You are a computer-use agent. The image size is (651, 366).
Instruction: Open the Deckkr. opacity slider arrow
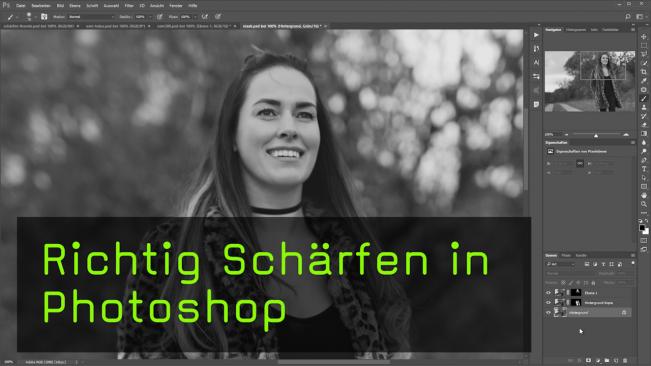point(150,17)
